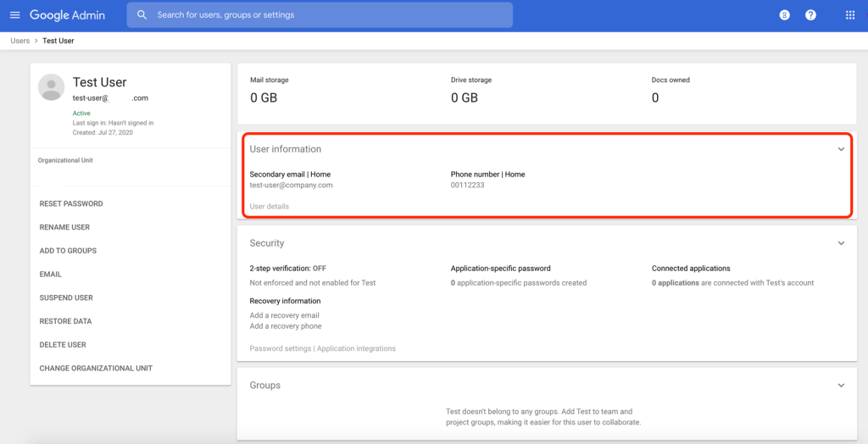Select RENAME USER option
This screenshot has width=868, height=444.
[64, 227]
